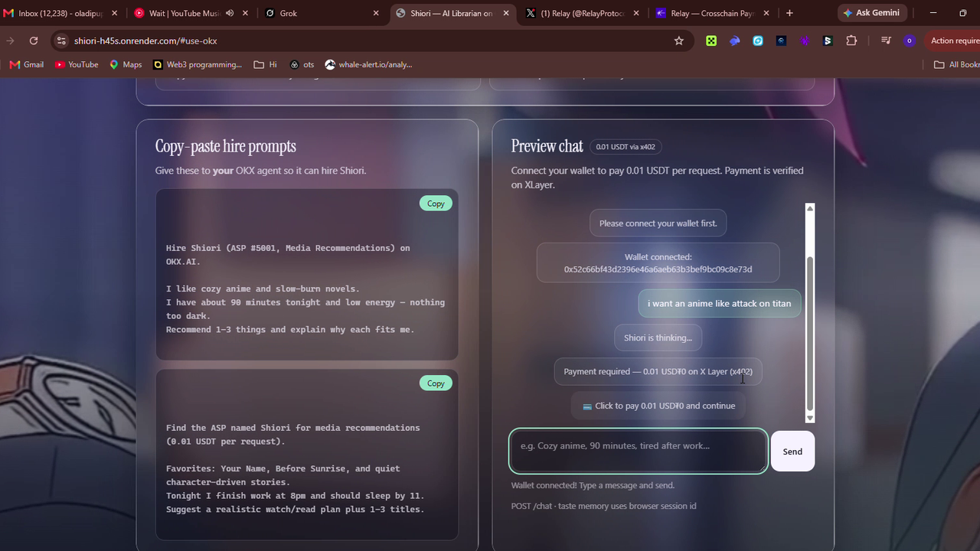Open the Web3 programming bookmark folder

198,64
